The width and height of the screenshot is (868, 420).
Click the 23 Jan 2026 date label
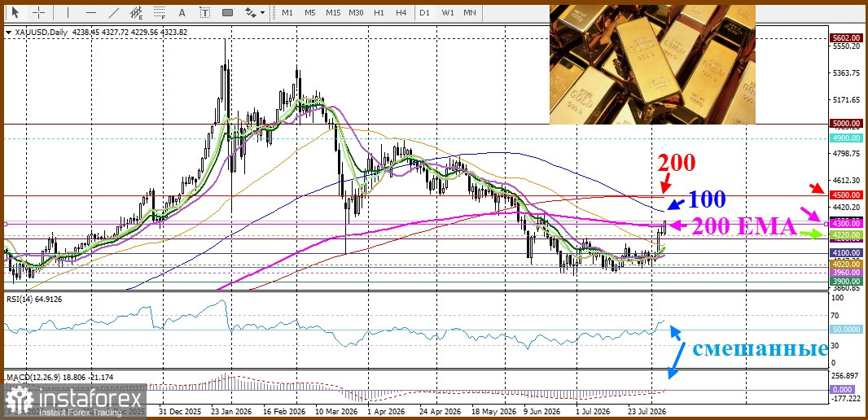pyautogui.click(x=230, y=412)
